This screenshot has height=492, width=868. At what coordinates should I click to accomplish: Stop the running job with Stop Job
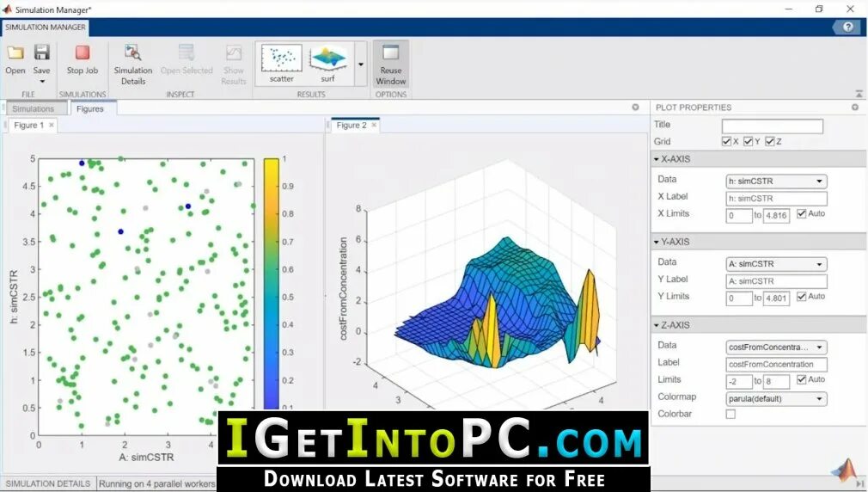(83, 60)
